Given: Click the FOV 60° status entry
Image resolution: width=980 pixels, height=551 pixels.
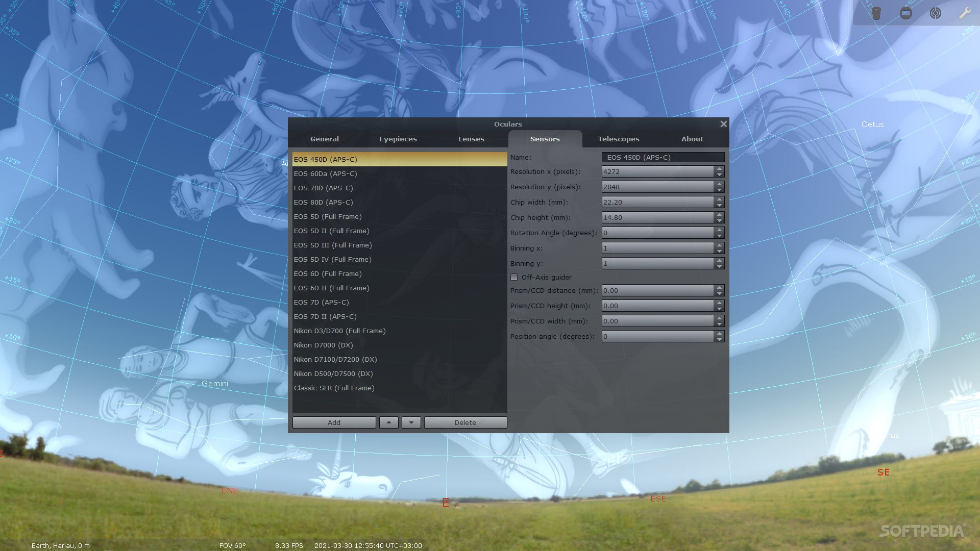Looking at the screenshot, I should [232, 545].
